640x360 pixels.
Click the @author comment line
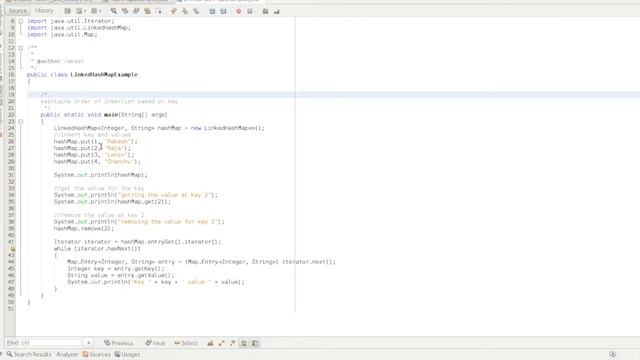coord(57,61)
